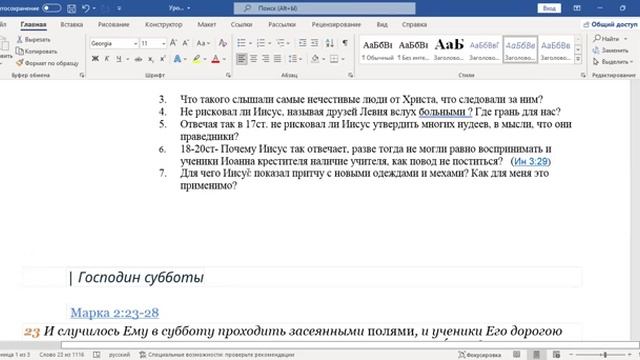Increase font size with the large A icon
This screenshot has width=640, height=360.
click(173, 43)
